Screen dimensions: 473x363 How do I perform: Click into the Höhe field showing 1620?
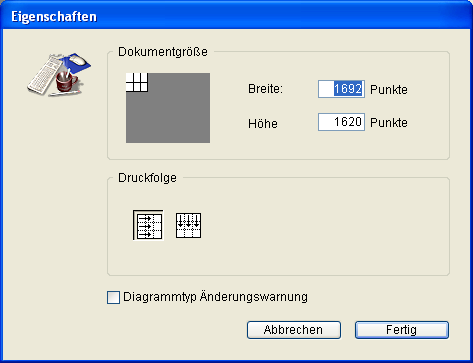click(x=341, y=122)
